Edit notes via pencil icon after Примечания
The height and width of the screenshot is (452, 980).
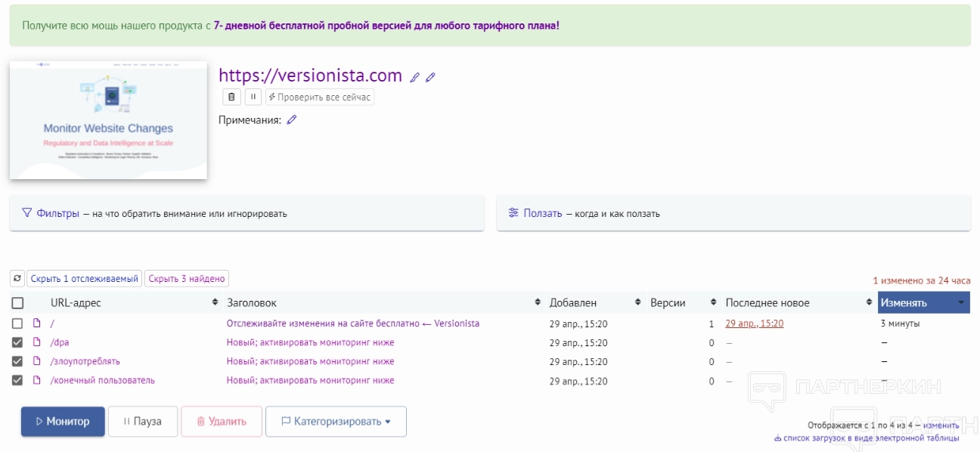click(292, 119)
